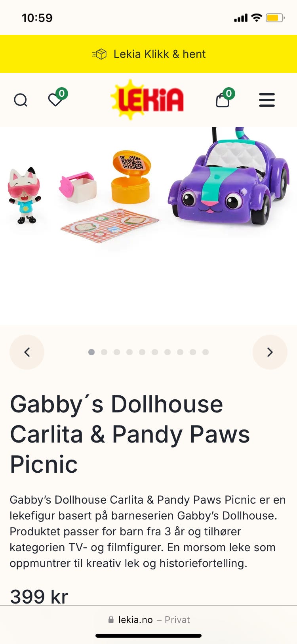Open the shopping bag cart
This screenshot has height=644, width=297.
click(223, 100)
